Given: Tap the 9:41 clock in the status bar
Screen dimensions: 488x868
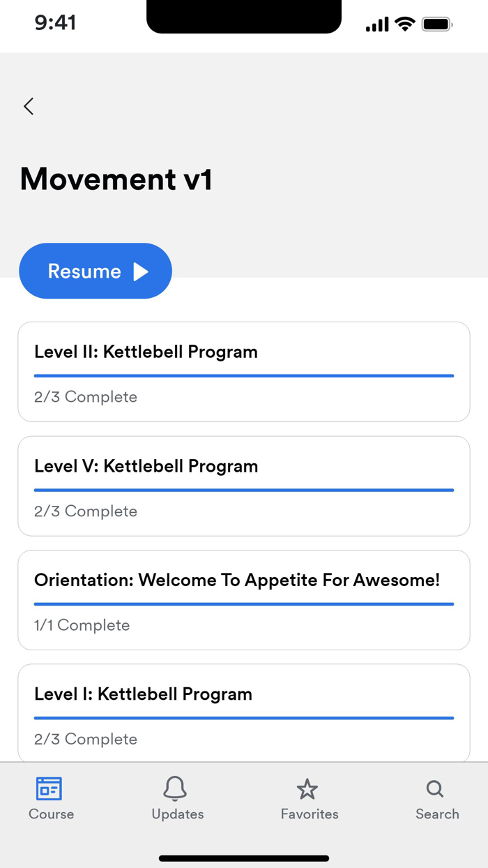Looking at the screenshot, I should click(55, 23).
